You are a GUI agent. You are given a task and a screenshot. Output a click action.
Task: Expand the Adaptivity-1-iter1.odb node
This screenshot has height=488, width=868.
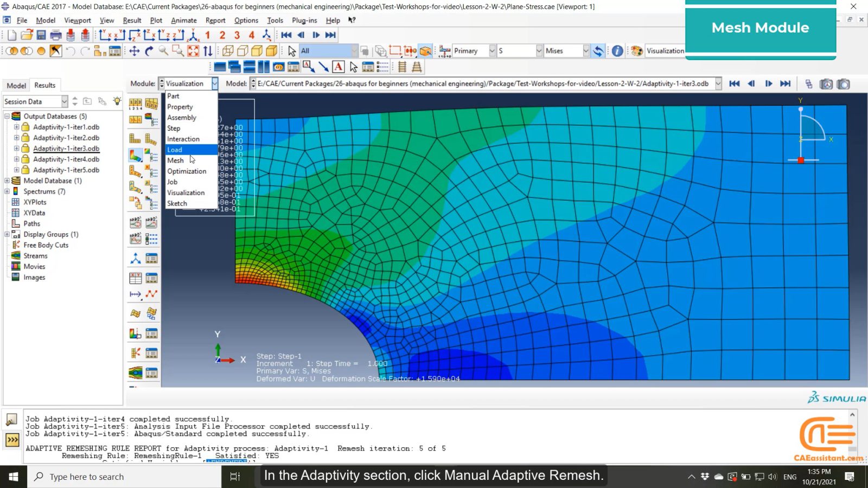[x=16, y=127]
